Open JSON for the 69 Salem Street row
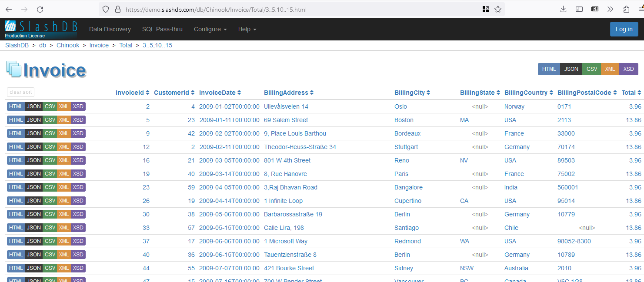This screenshot has height=282, width=644. [34, 120]
